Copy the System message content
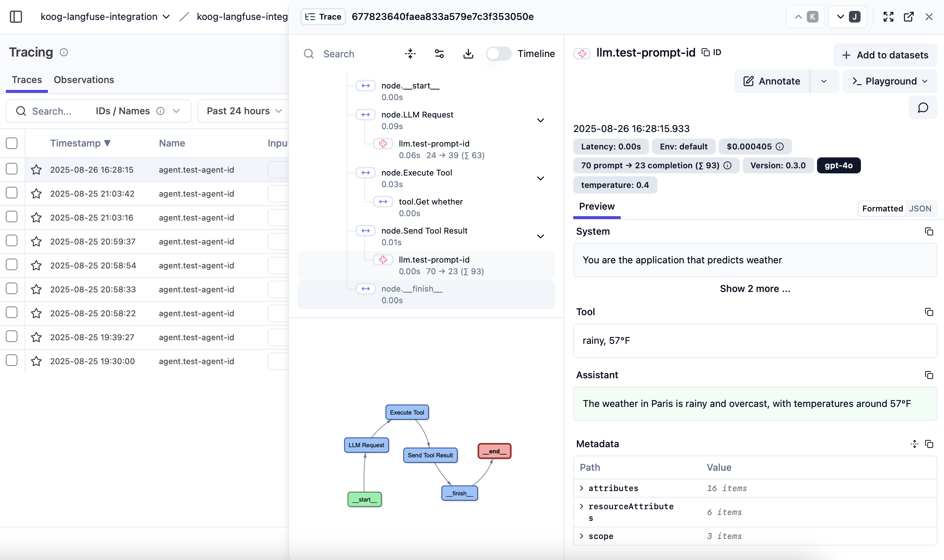Screen dimensions: 944x560 pyautogui.click(x=929, y=231)
